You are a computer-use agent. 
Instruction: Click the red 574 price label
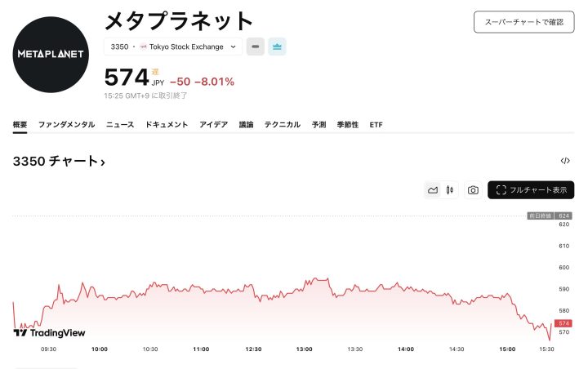[x=563, y=324]
